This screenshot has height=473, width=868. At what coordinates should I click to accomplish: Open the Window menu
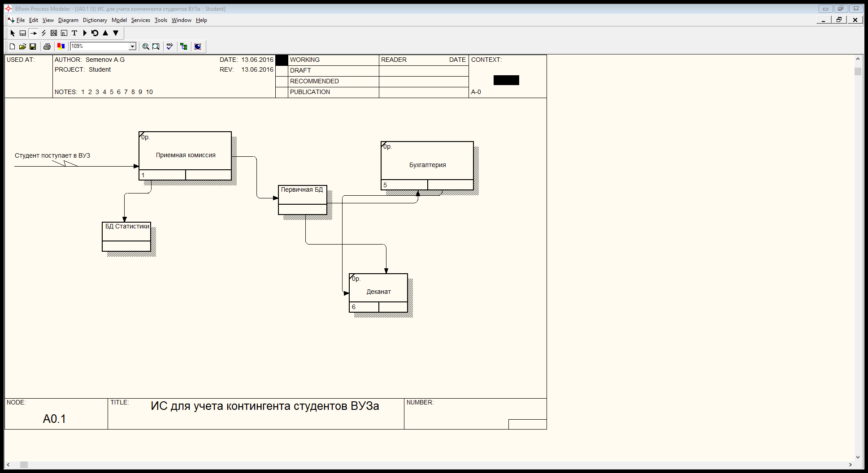click(x=182, y=20)
